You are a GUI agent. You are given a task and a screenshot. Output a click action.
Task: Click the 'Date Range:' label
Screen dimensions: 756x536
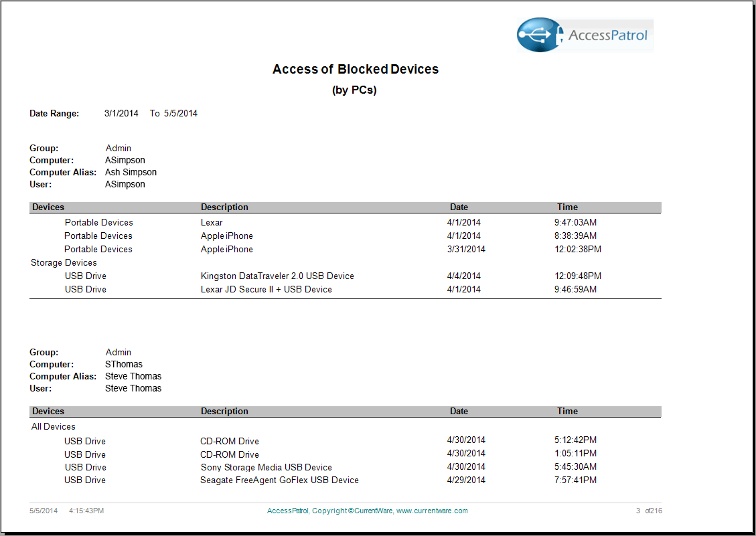tap(54, 114)
